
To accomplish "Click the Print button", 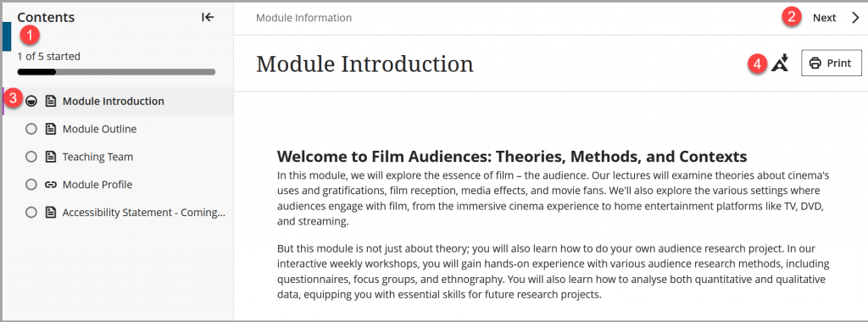I will click(832, 63).
